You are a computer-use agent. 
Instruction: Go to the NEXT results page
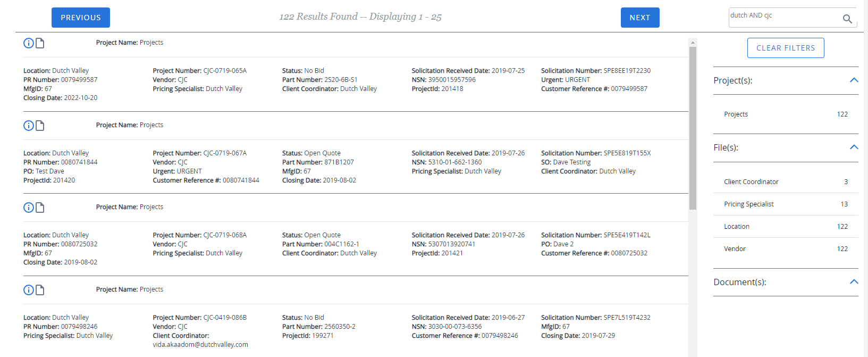click(x=639, y=18)
